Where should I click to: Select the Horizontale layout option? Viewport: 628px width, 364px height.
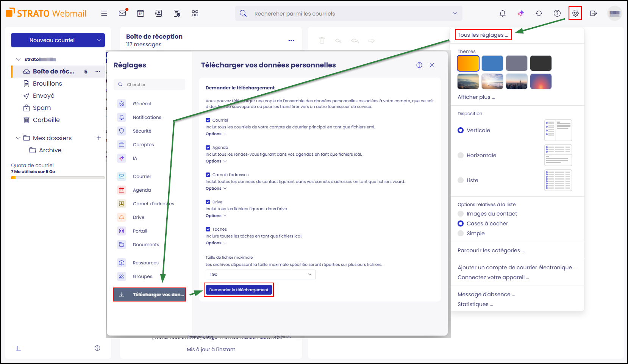coord(461,155)
